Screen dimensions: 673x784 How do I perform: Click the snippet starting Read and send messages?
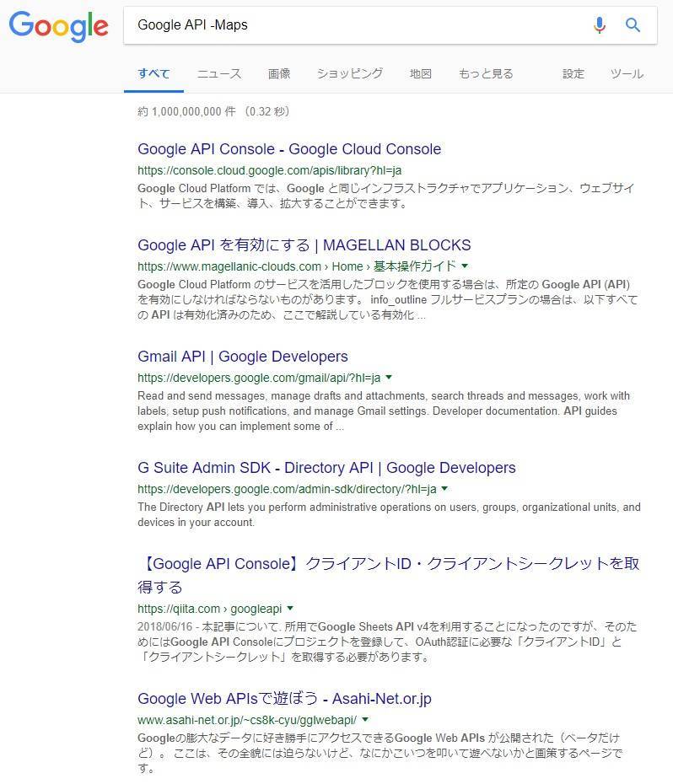384,411
